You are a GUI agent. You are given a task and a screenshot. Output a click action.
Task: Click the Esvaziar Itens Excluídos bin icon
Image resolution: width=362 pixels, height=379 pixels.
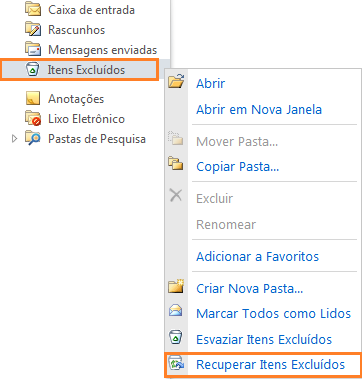pyautogui.click(x=176, y=338)
